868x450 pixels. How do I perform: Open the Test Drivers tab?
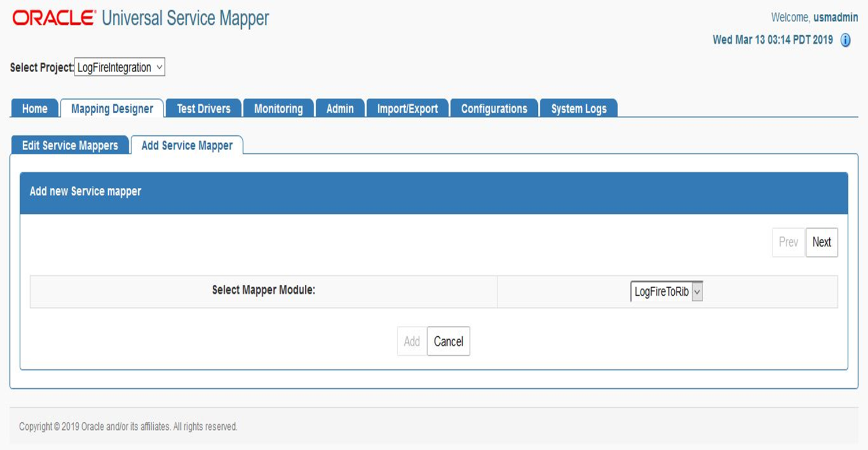(204, 109)
